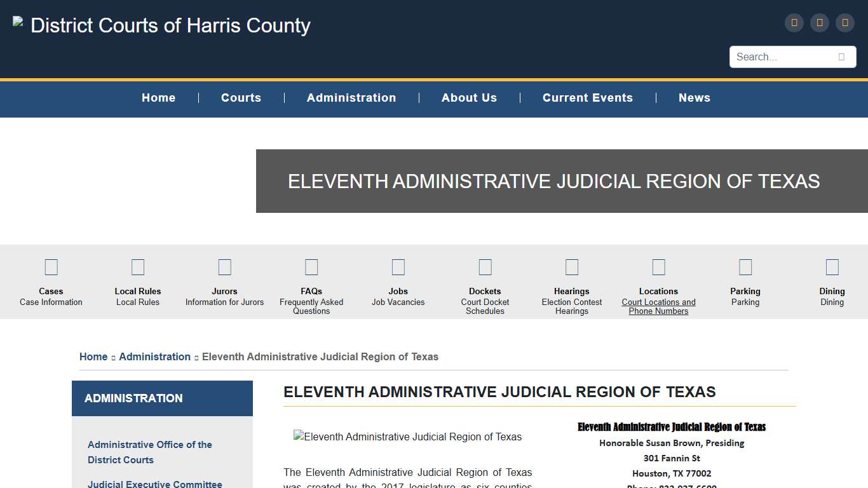
Task: Open Administrative Office of the District Courts link
Action: pyautogui.click(x=150, y=452)
